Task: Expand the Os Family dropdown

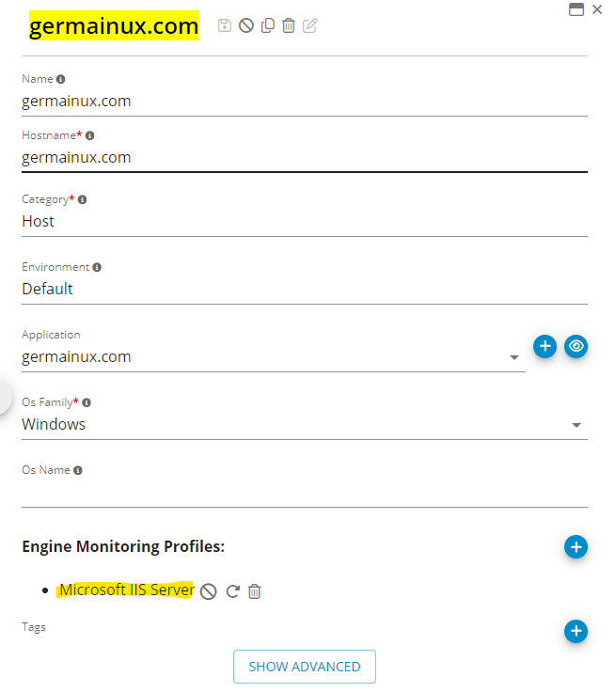Action: [x=577, y=426]
